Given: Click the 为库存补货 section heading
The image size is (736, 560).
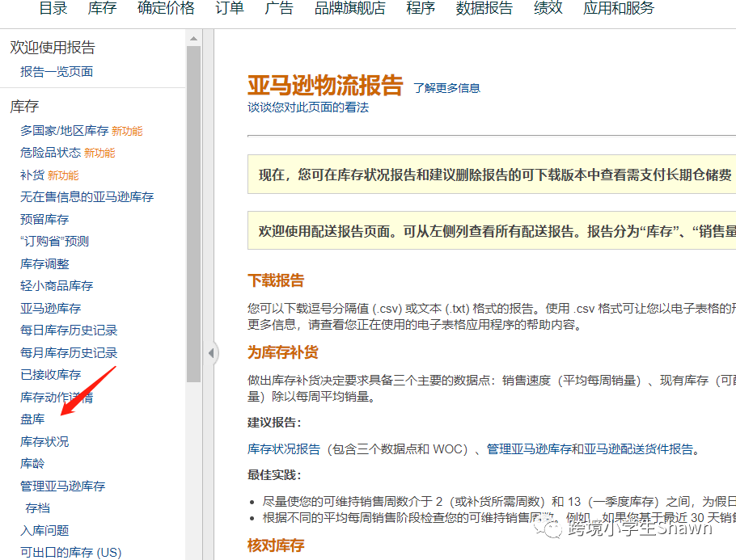Looking at the screenshot, I should click(x=282, y=352).
